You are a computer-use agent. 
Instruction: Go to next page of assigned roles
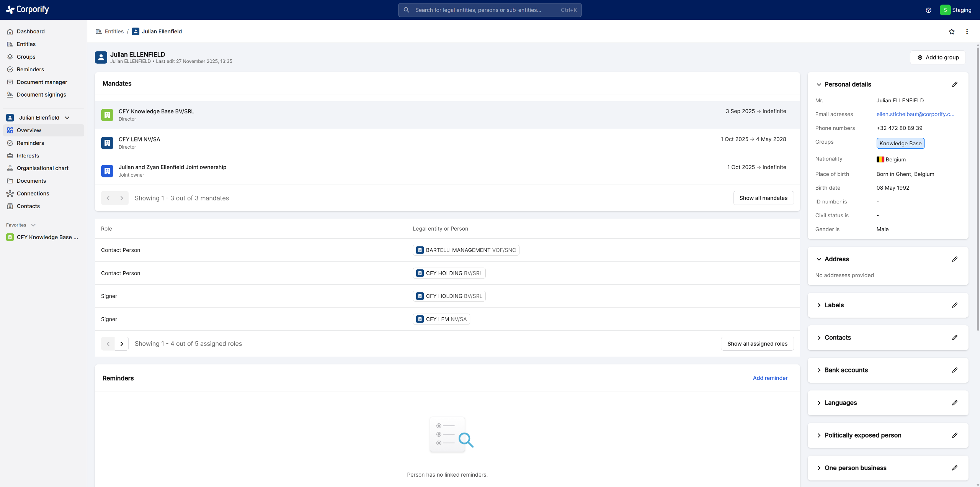click(122, 344)
